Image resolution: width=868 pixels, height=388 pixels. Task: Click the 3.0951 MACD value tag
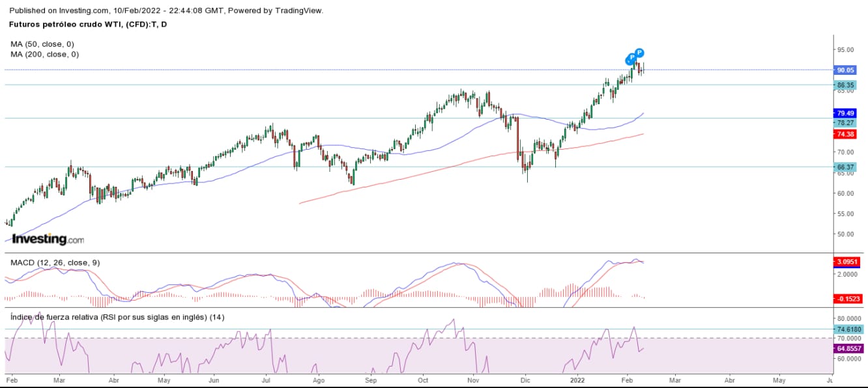[848, 262]
